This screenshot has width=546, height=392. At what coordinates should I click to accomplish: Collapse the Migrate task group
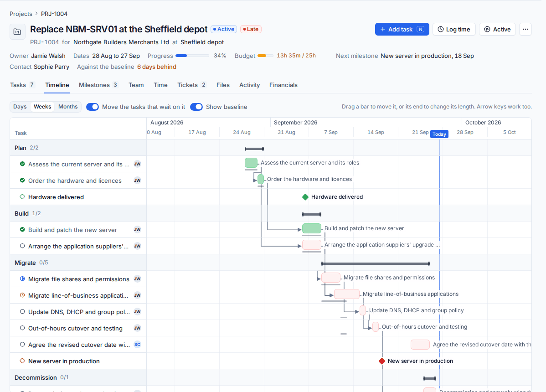[78, 263]
